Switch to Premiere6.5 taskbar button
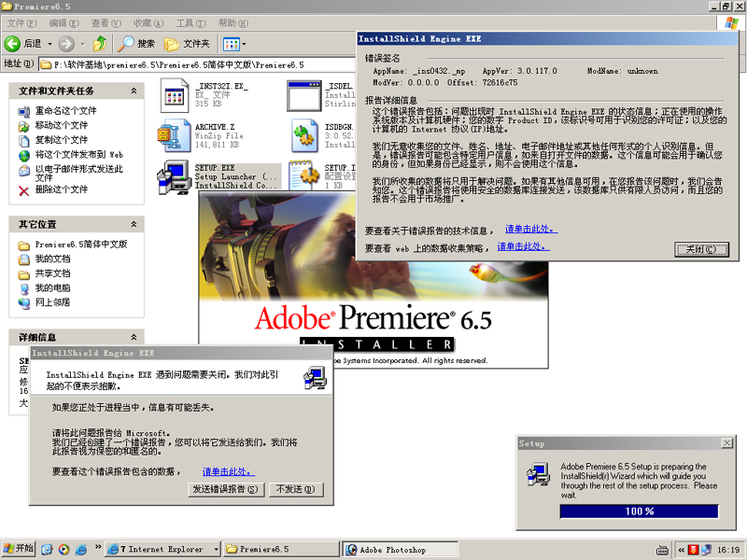This screenshot has width=747, height=560. (x=281, y=549)
